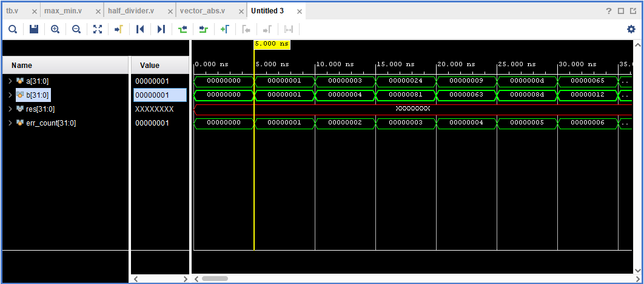
Task: Expand the a[31:0] signal bus
Action: [10, 81]
